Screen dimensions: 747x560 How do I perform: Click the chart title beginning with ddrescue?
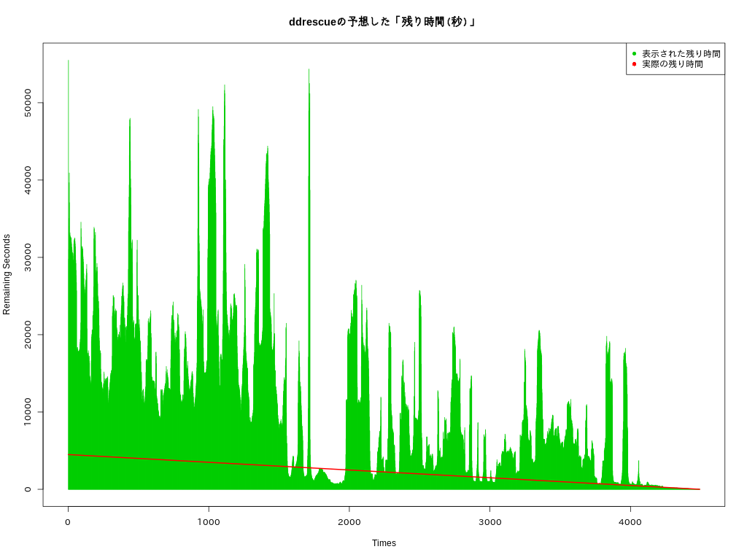click(x=382, y=22)
